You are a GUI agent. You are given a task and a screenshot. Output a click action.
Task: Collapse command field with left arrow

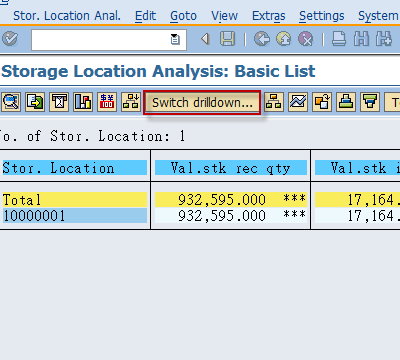pos(205,39)
